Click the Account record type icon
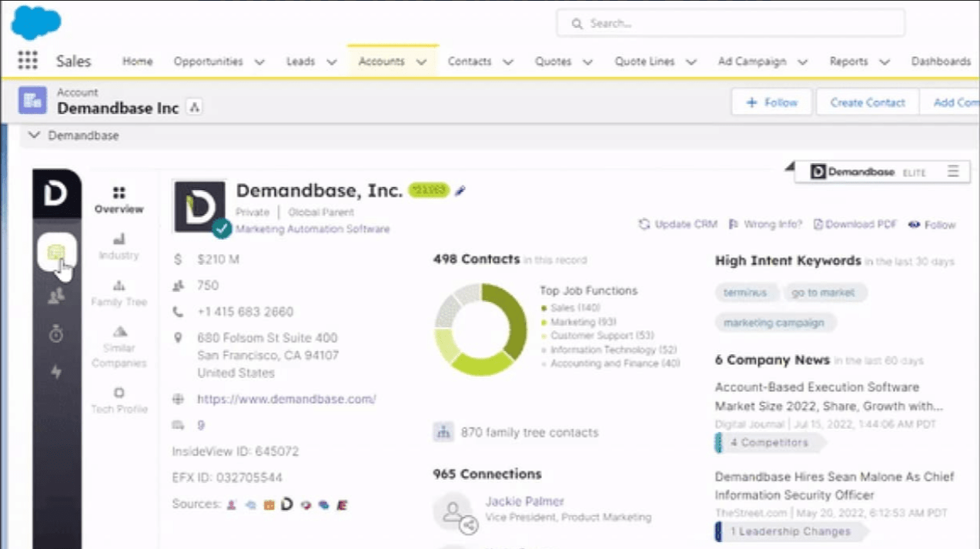The image size is (980, 549). coord(32,100)
